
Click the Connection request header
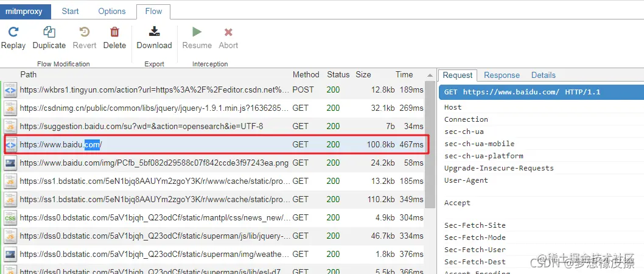coord(466,119)
